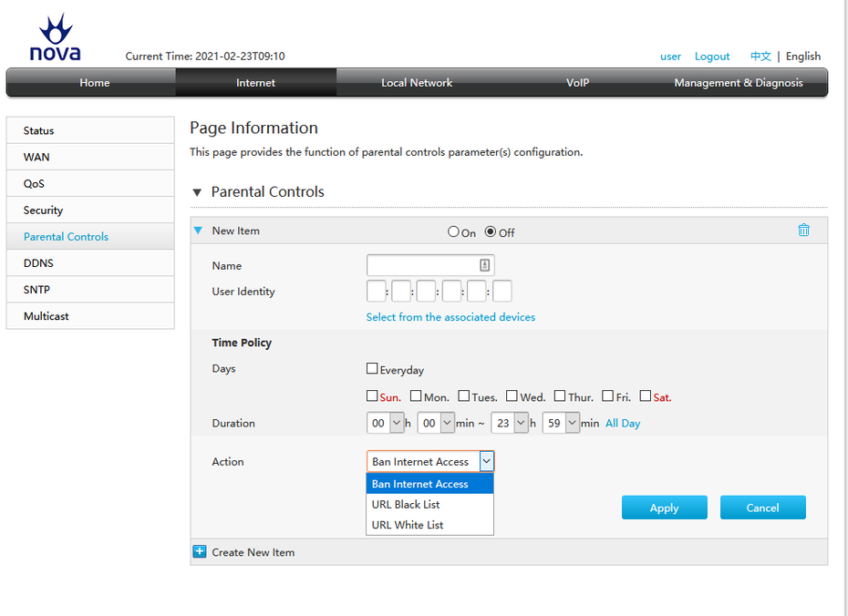Open the Action dropdown arrow

pos(486,462)
